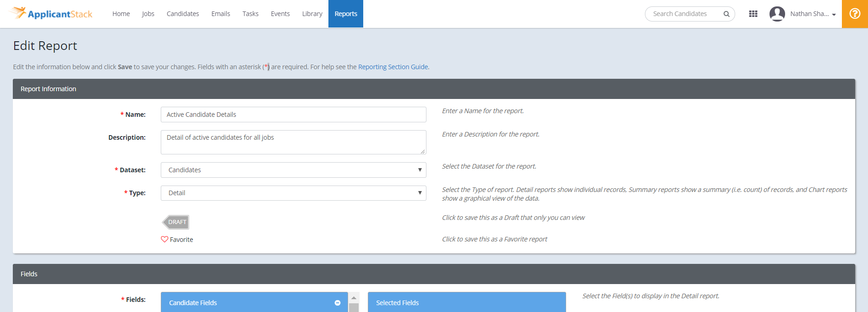Open the Type dropdown
The height and width of the screenshot is (312, 868).
pos(294,193)
